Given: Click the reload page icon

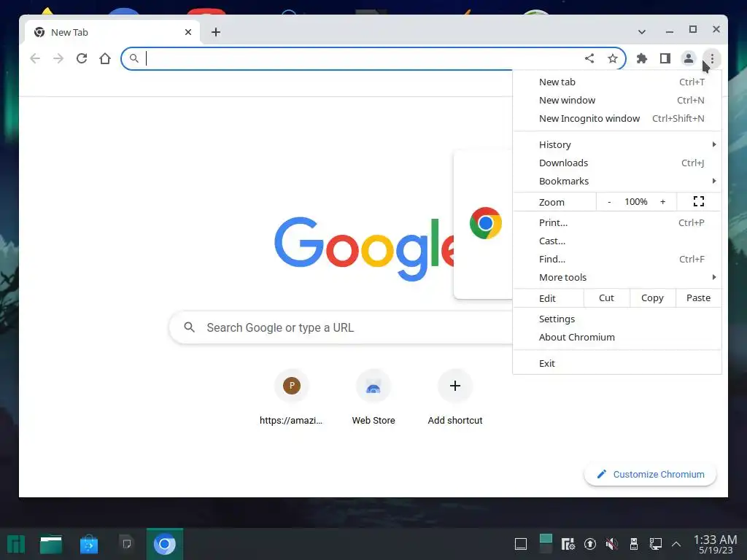Looking at the screenshot, I should click(82, 58).
